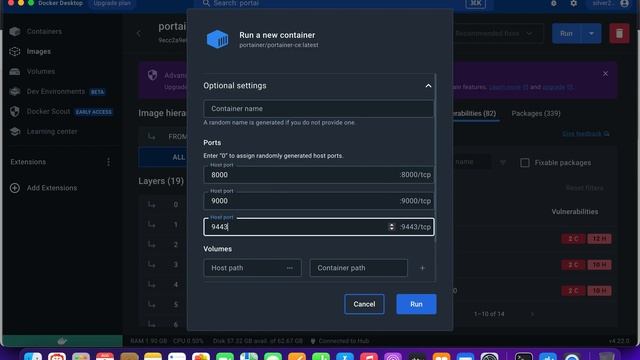Click the Connected to Hub status
This screenshot has width=640, height=360.
click(340, 341)
